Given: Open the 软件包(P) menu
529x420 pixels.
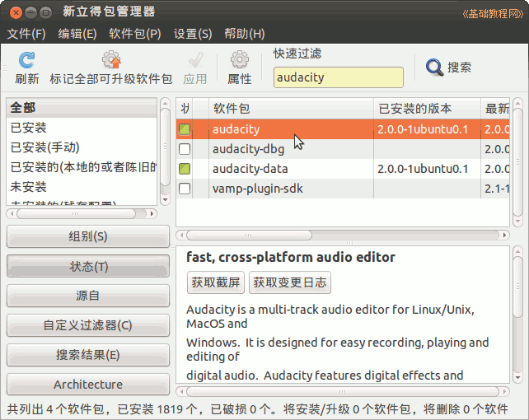Looking at the screenshot, I should coord(135,34).
